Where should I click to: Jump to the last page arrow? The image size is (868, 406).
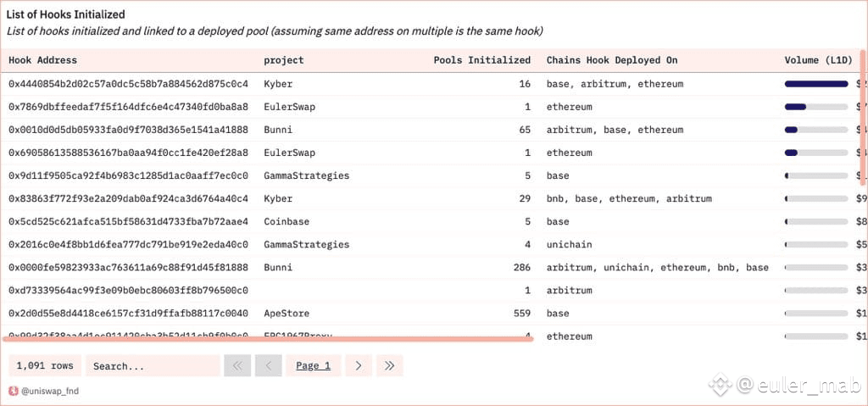click(390, 365)
